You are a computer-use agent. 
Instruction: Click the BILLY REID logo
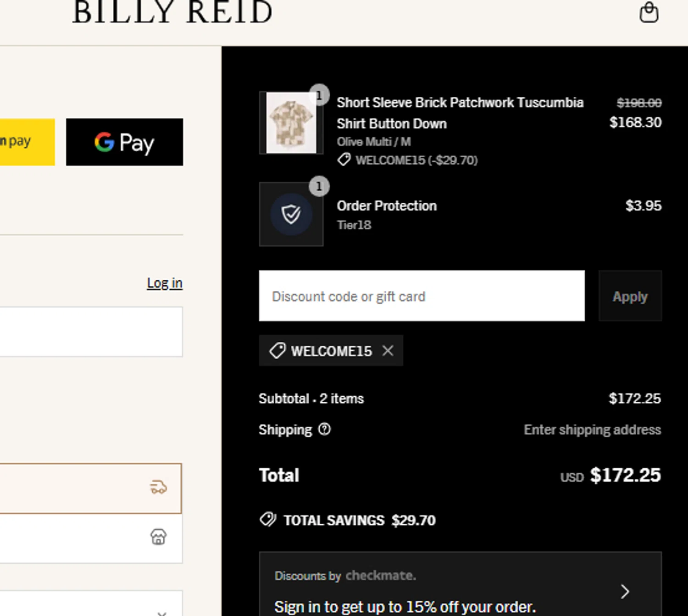[x=172, y=12]
